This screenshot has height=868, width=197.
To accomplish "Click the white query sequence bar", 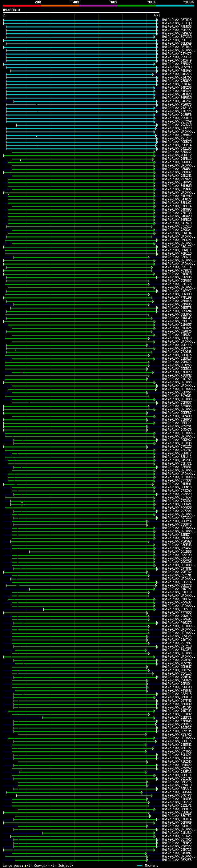I will point(81,13).
